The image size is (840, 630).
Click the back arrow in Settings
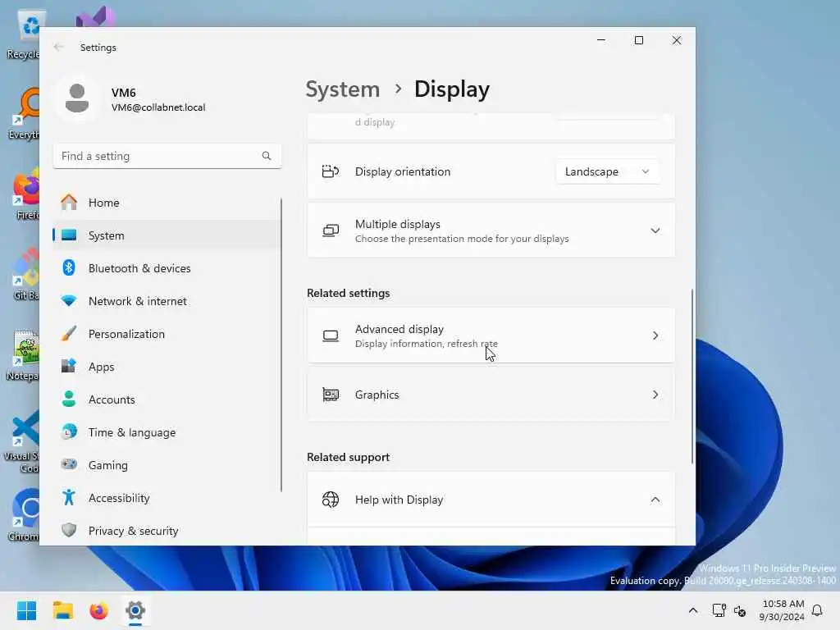pyautogui.click(x=58, y=47)
